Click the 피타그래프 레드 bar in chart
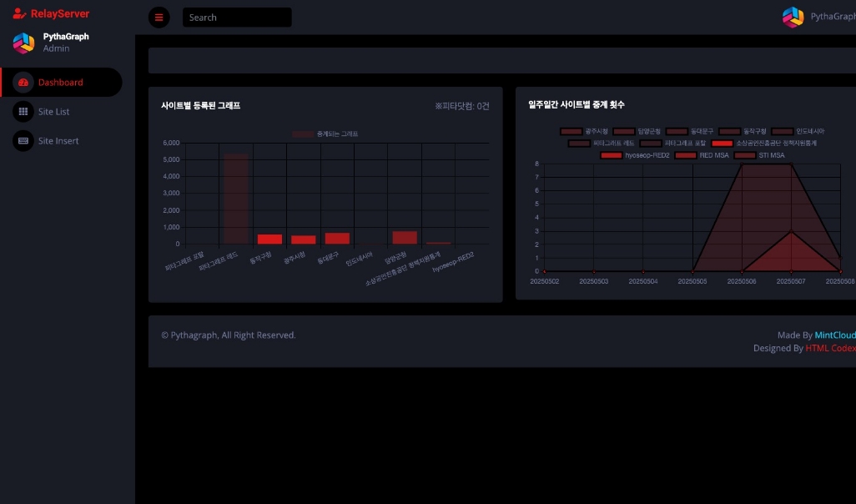Viewport: 856px width, 504px height. tap(235, 199)
